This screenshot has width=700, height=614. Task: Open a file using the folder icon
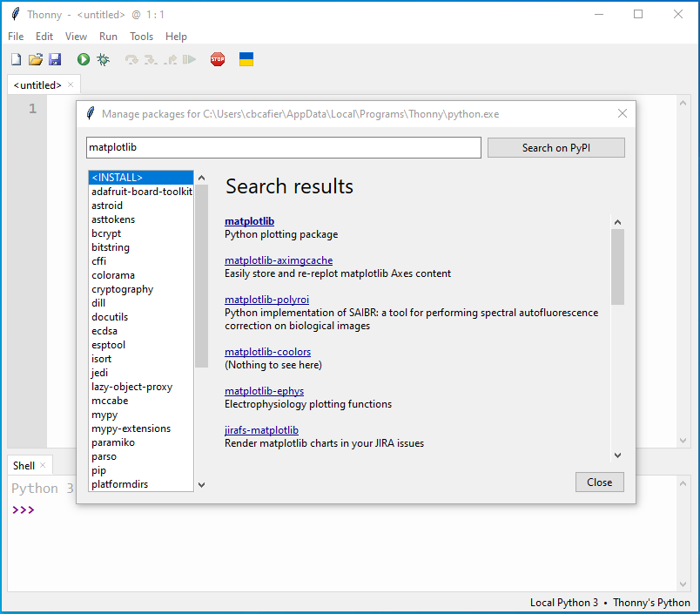coord(36,59)
